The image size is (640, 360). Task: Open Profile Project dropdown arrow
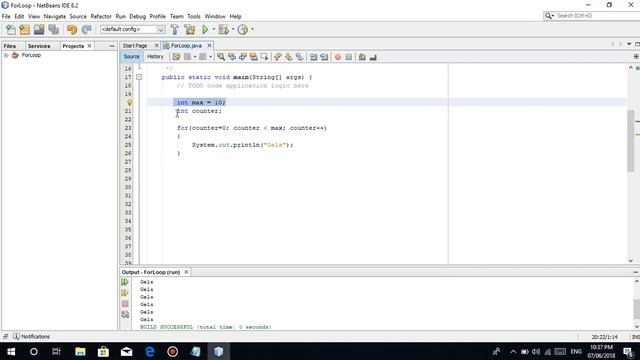click(252, 29)
